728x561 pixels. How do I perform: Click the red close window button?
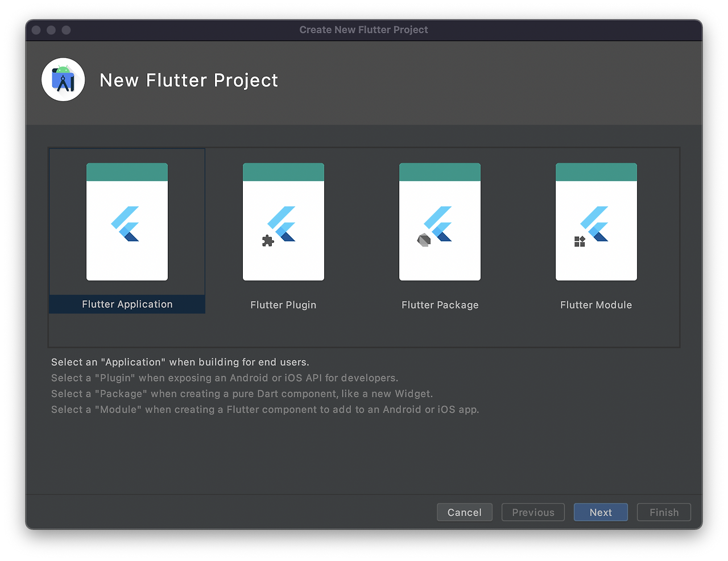point(36,30)
